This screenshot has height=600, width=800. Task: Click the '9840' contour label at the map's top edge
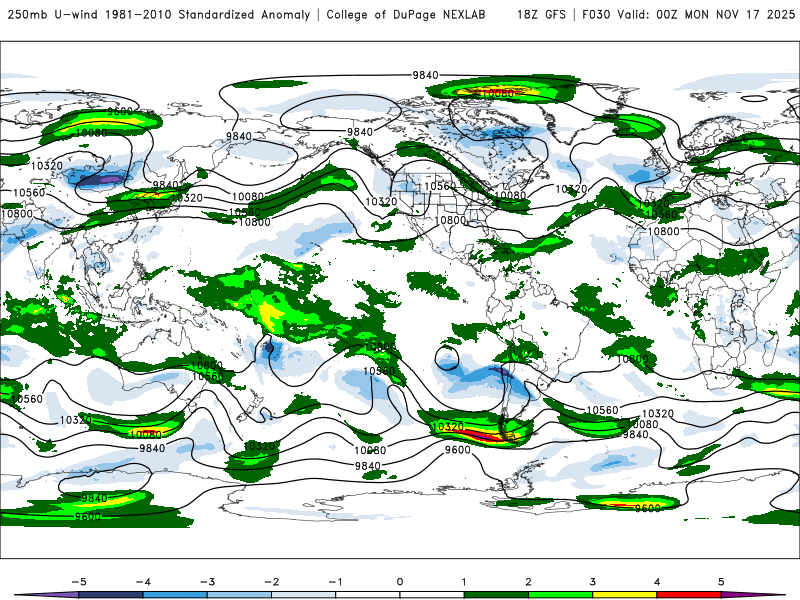tap(426, 75)
